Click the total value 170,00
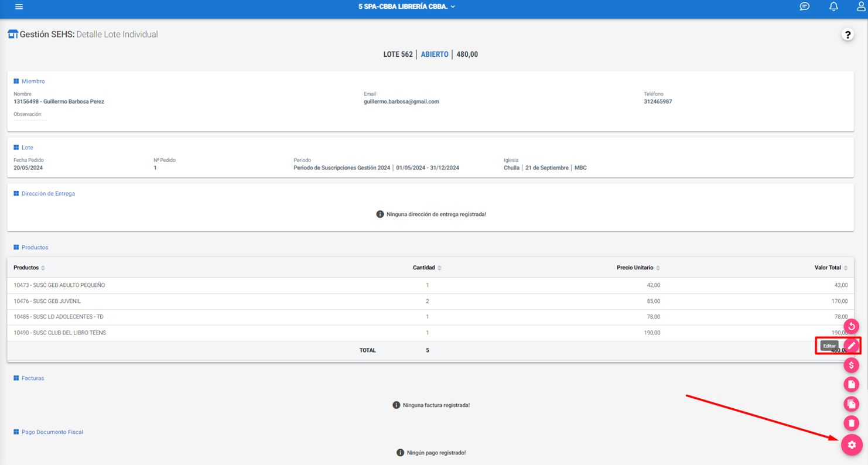868x465 pixels. point(839,301)
